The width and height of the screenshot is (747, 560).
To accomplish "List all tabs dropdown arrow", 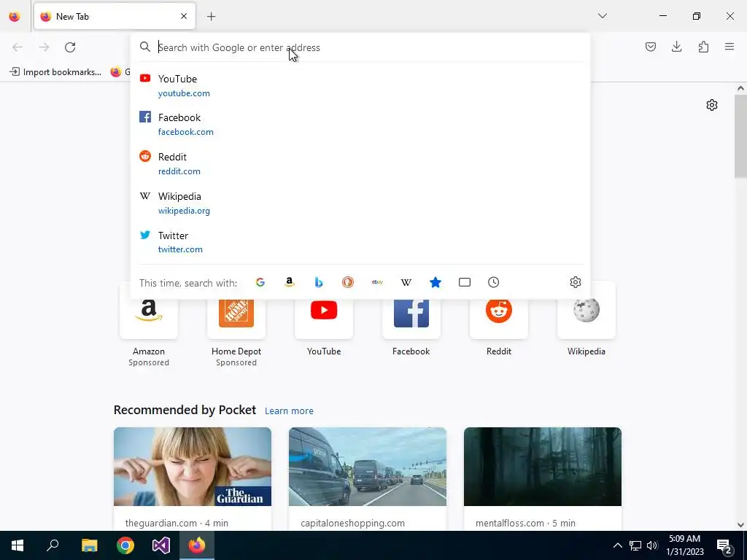I will (x=603, y=16).
